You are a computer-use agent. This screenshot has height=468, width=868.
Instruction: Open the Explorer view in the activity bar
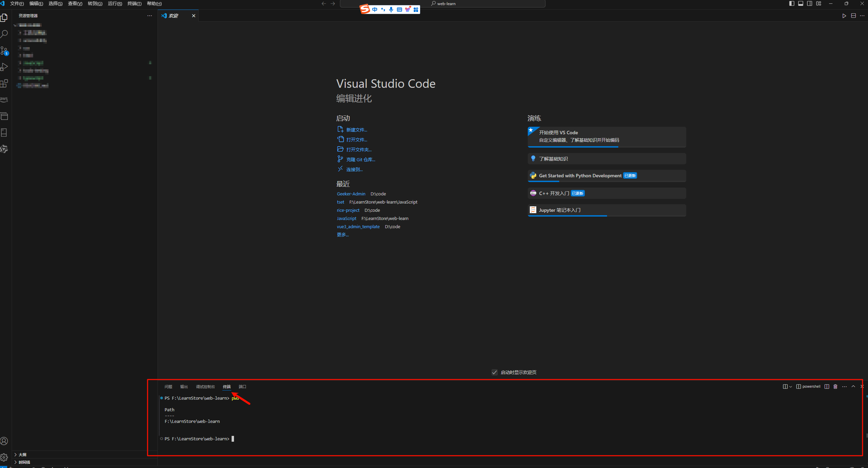tap(4, 17)
